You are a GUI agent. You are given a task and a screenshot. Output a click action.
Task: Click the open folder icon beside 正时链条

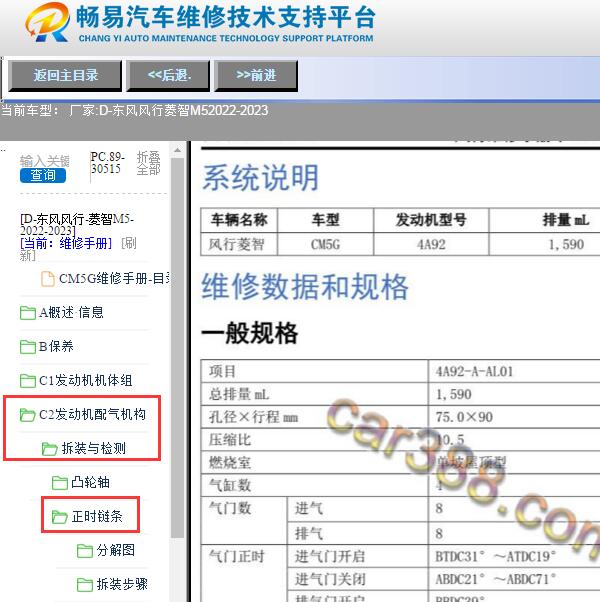point(60,517)
